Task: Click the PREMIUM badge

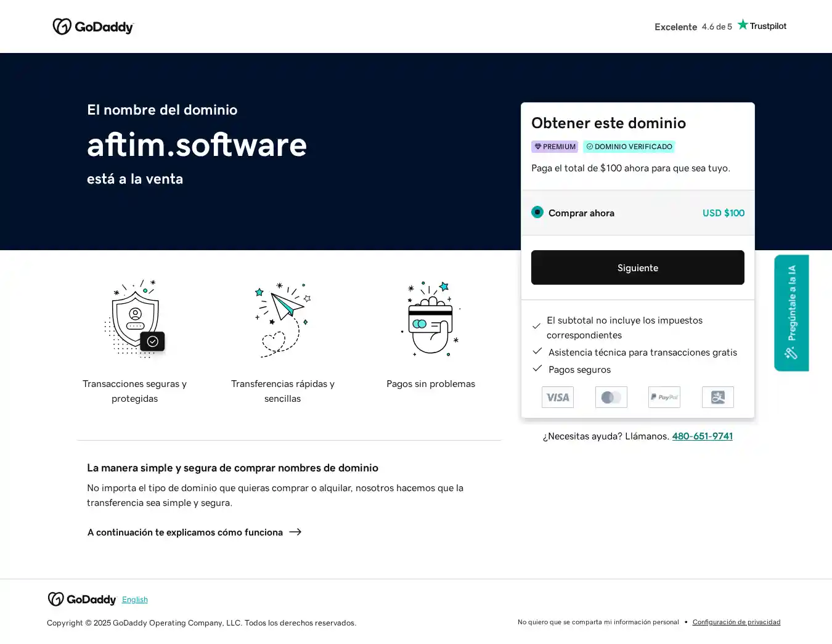Action: pos(555,147)
